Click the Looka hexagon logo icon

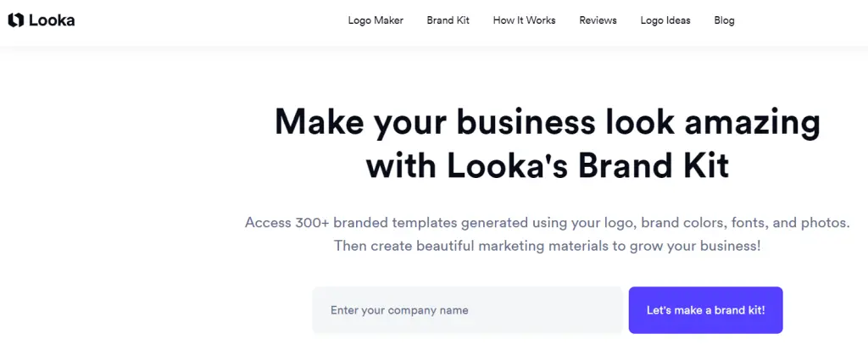(15, 20)
